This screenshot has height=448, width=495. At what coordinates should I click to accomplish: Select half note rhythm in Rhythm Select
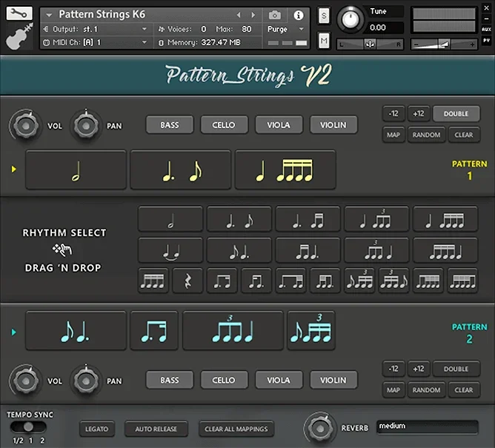(170, 219)
